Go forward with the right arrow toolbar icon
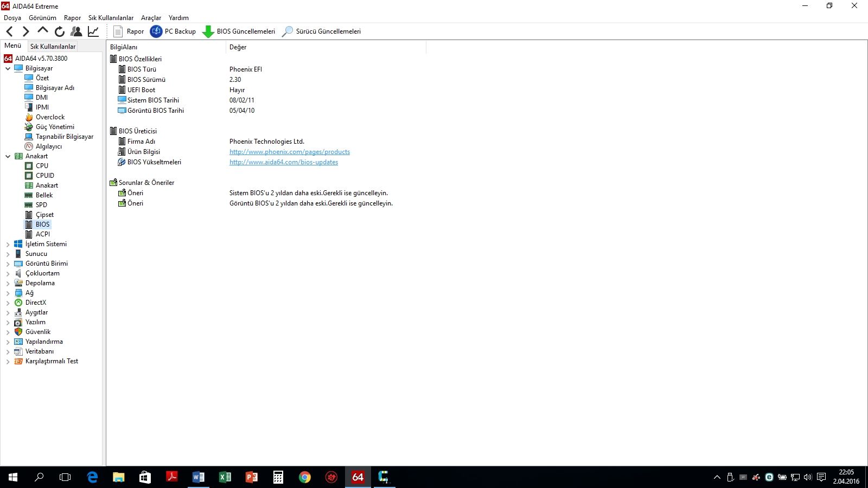This screenshot has width=868, height=488. pyautogui.click(x=25, y=31)
